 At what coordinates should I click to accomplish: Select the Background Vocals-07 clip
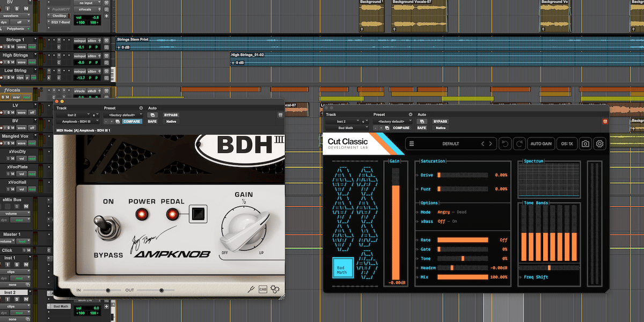[420, 15]
